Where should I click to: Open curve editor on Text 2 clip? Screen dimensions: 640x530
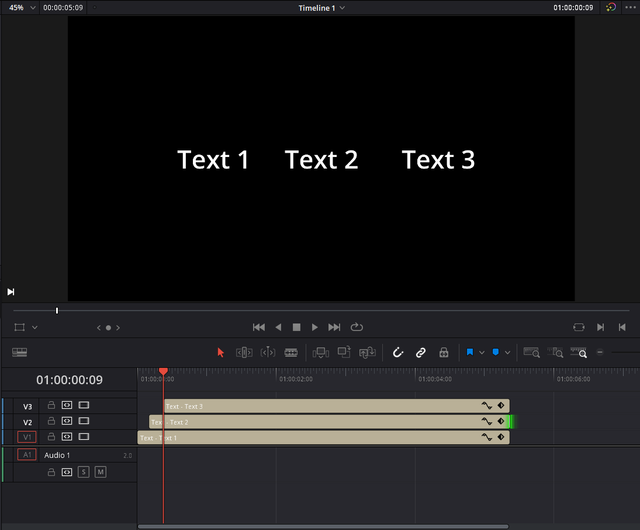[487, 421]
